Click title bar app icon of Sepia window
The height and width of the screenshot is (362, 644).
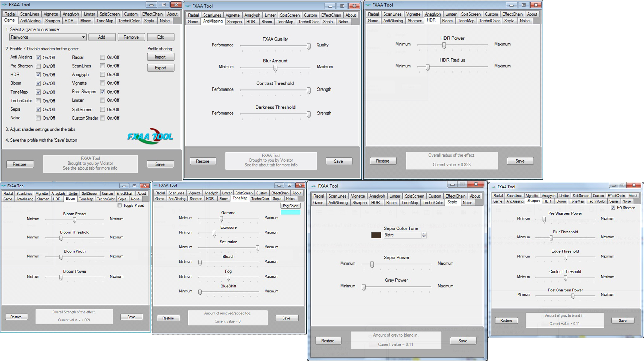(313, 186)
